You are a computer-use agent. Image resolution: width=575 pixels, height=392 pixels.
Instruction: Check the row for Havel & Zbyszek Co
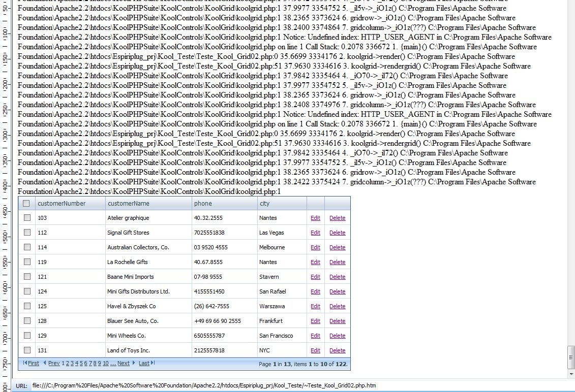pos(27,306)
